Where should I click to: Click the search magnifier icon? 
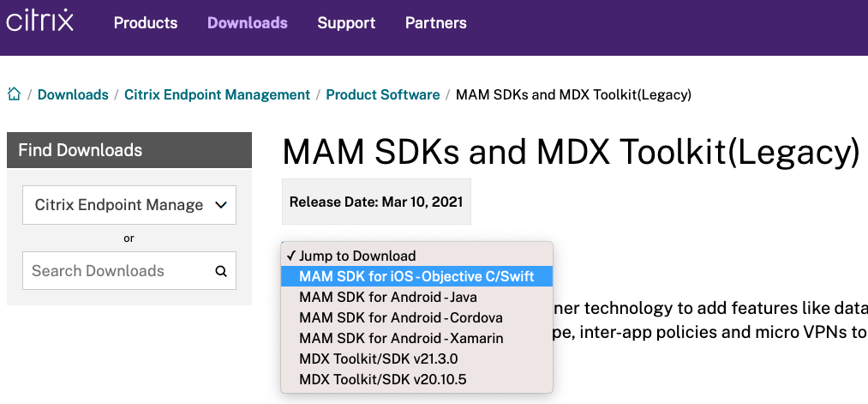tap(221, 271)
